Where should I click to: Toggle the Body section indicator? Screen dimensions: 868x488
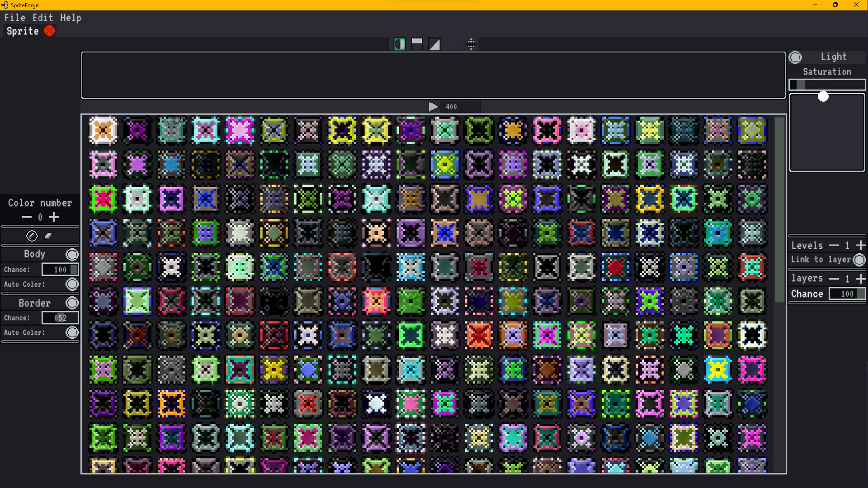pos(72,254)
